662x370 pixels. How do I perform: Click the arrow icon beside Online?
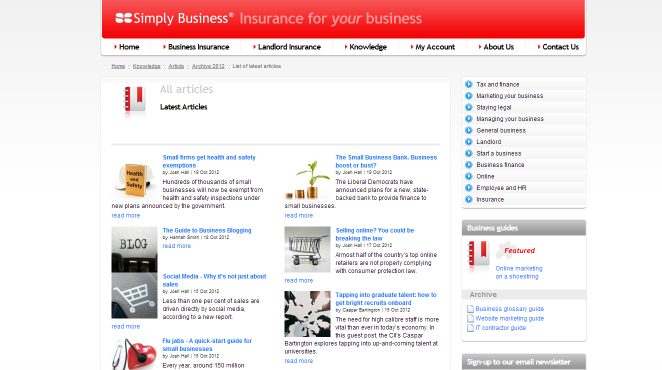click(469, 176)
